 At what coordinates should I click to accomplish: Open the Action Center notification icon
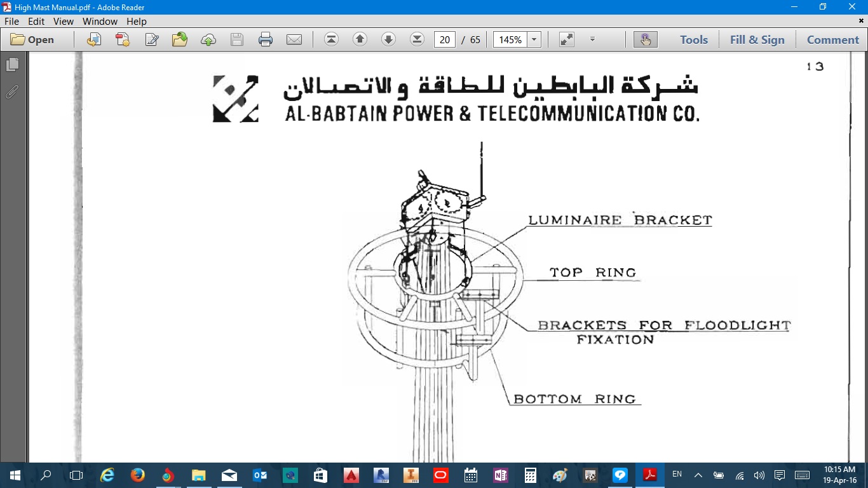(780, 475)
